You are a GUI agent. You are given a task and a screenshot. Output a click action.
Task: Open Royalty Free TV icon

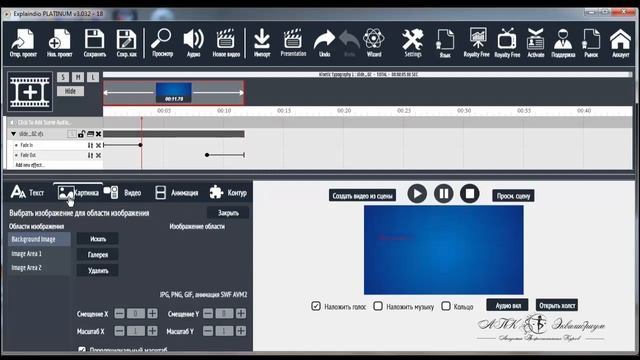point(507,42)
